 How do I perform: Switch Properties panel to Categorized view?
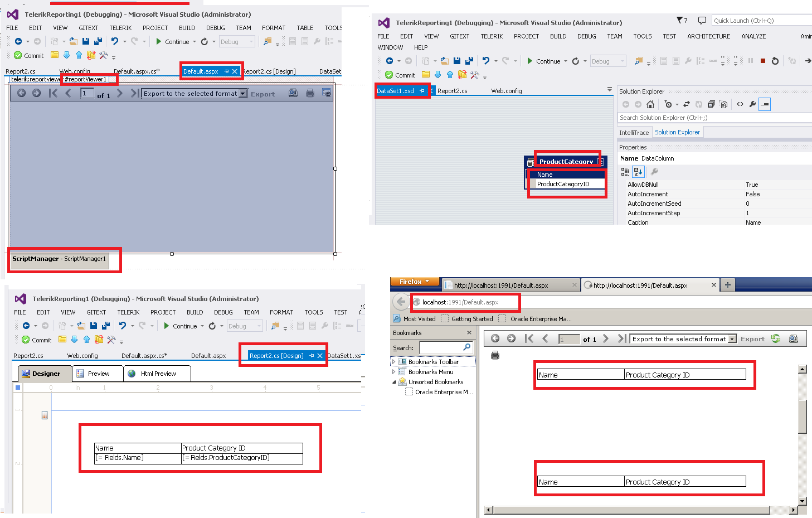tap(625, 172)
